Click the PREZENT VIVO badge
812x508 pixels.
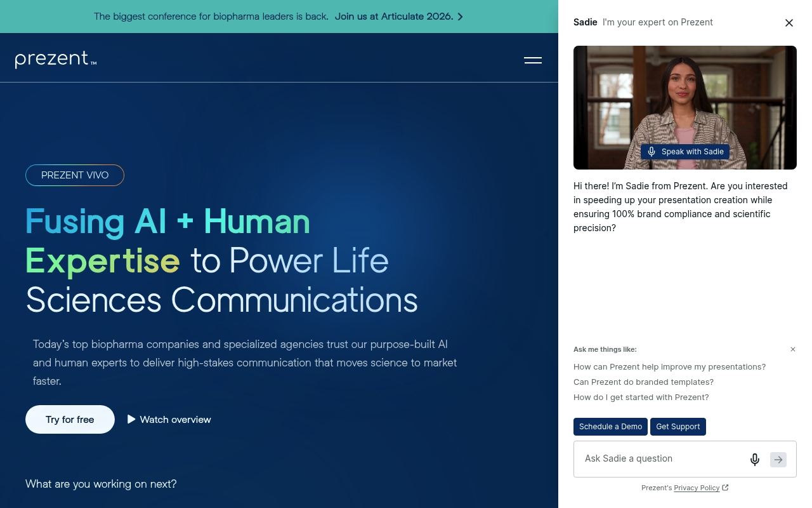click(x=75, y=175)
